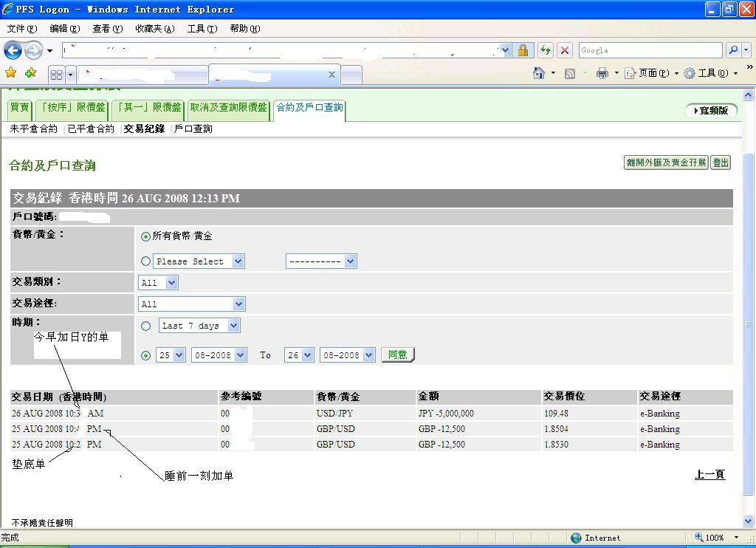The image size is (756, 548).
Task: Click the 上一頁 previous page link
Action: [x=709, y=474]
